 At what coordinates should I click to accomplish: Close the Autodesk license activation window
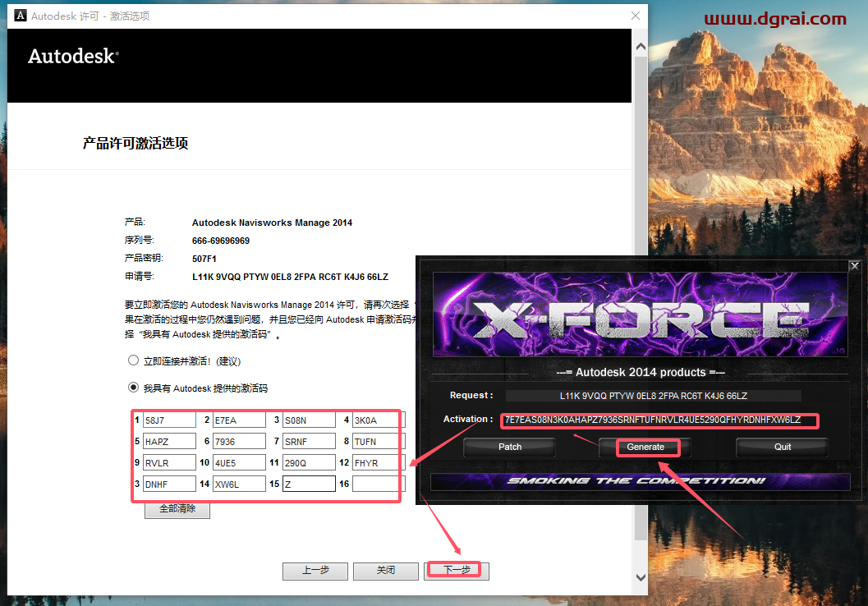point(636,16)
